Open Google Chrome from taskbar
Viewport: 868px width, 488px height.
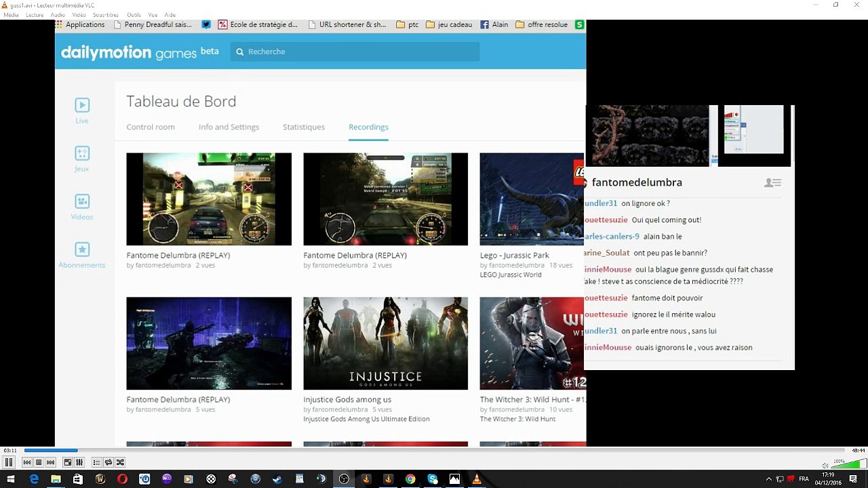(410, 479)
